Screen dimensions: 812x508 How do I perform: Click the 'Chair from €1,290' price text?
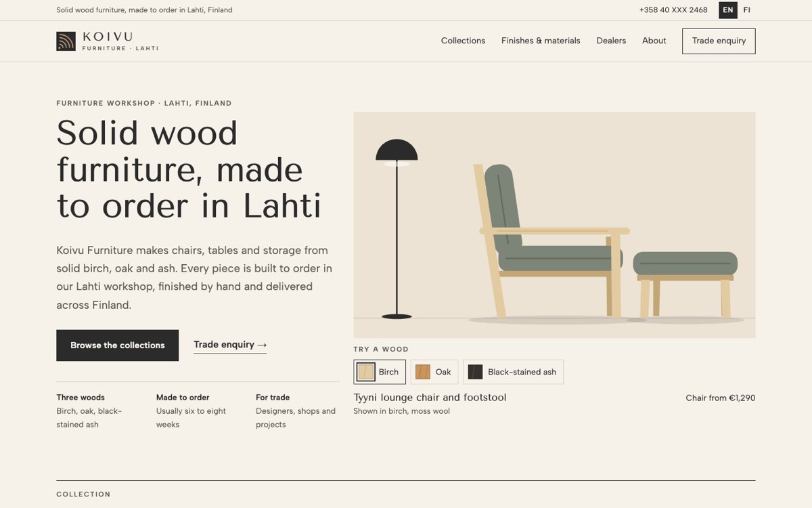click(x=721, y=398)
